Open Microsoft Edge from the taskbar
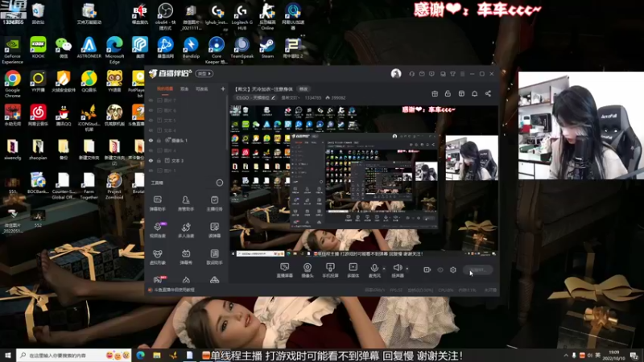Image resolution: width=644 pixels, height=362 pixels. [x=140, y=356]
